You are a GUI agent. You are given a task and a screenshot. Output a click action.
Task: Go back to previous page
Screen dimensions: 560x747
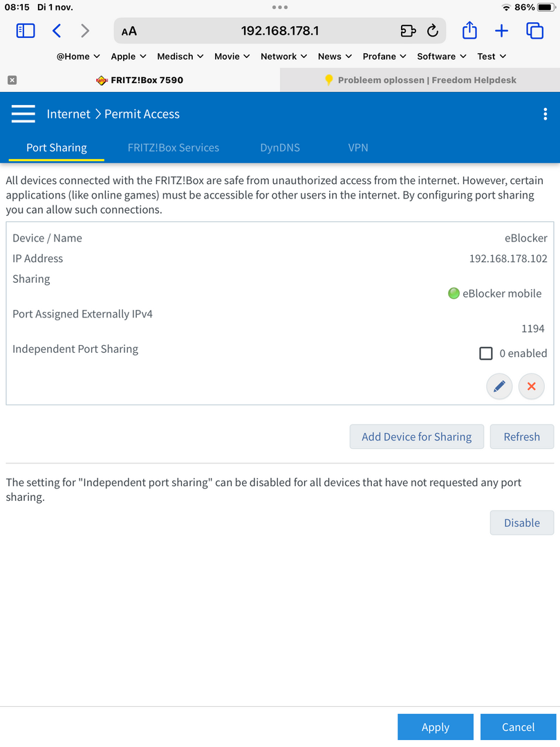pos(57,31)
